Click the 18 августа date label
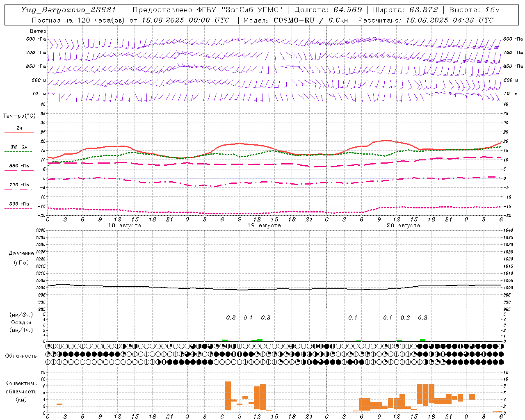The width and height of the screenshot is (525, 420). click(125, 226)
